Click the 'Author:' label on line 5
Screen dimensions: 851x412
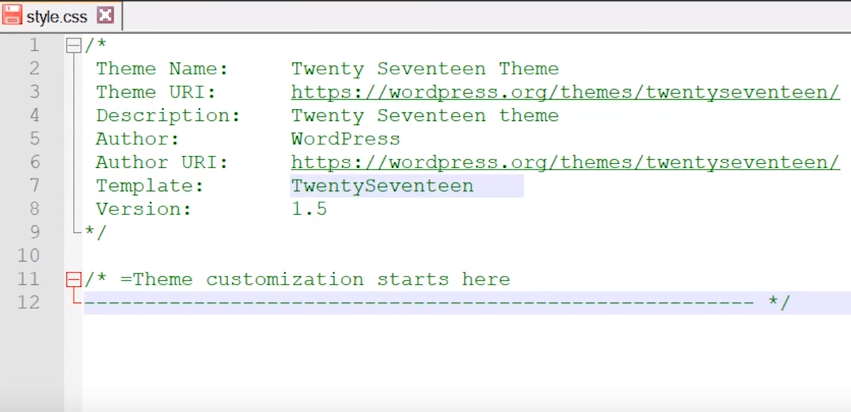point(138,139)
